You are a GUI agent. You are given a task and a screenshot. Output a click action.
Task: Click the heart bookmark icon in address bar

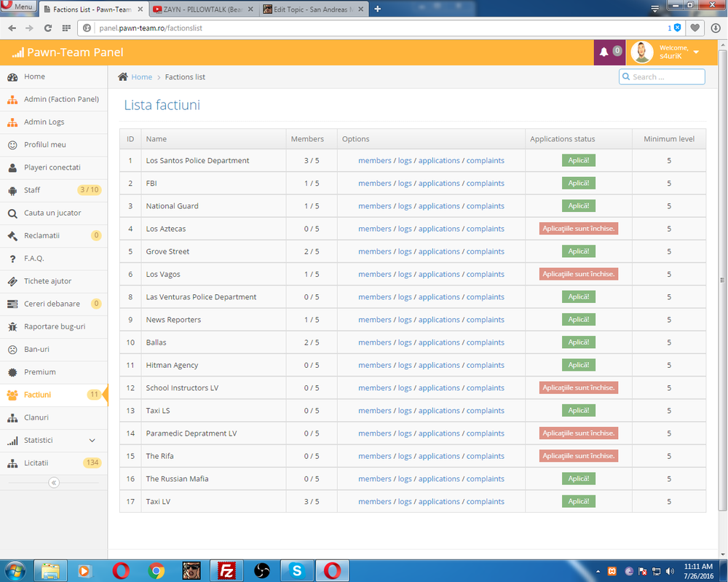pos(695,28)
